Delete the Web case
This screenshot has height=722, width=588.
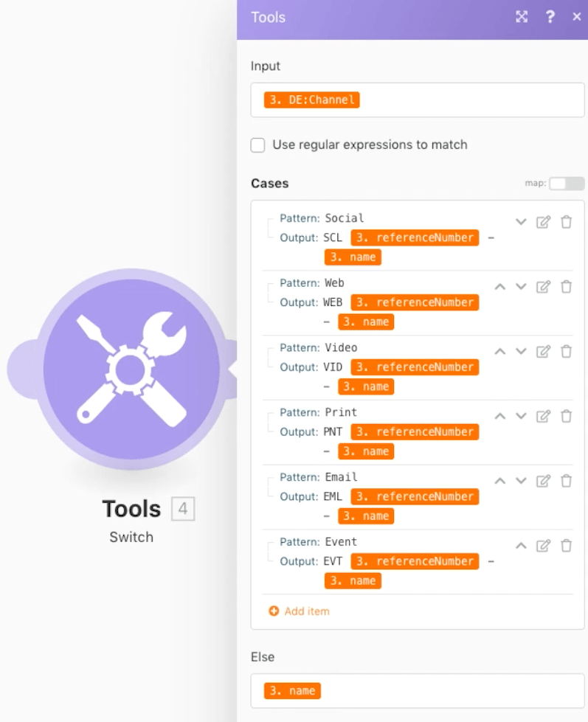tap(567, 287)
